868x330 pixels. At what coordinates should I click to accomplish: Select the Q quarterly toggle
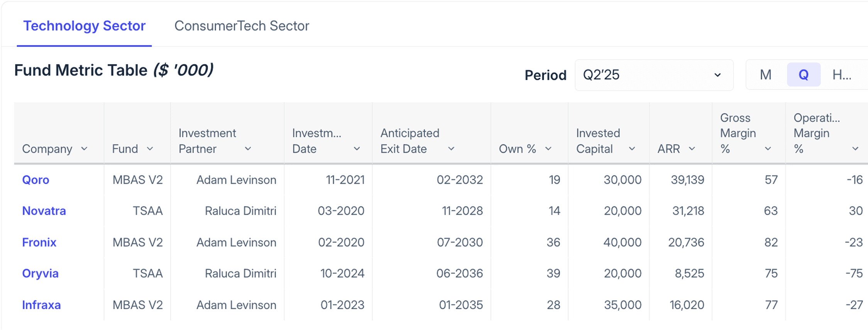pyautogui.click(x=803, y=75)
